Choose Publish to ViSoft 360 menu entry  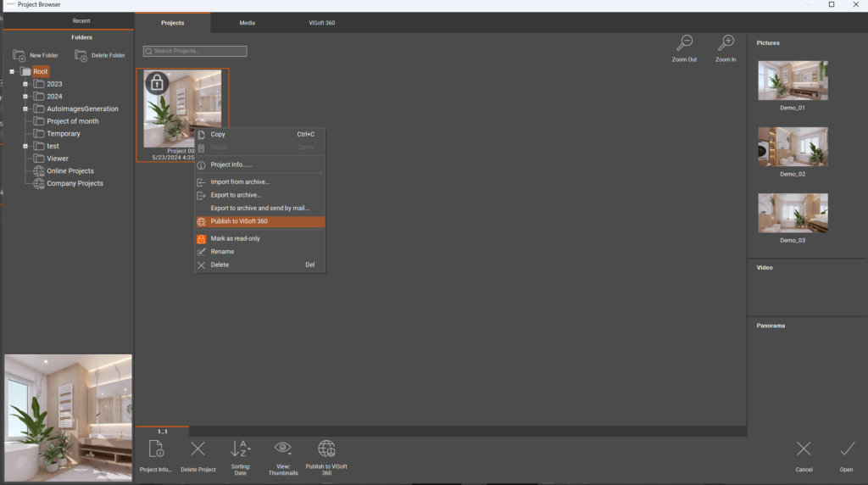259,221
